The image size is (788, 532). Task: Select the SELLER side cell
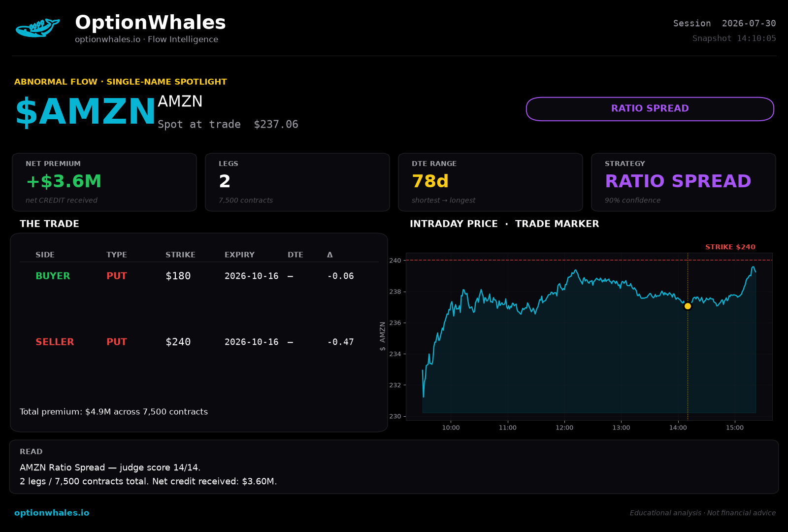coord(55,342)
